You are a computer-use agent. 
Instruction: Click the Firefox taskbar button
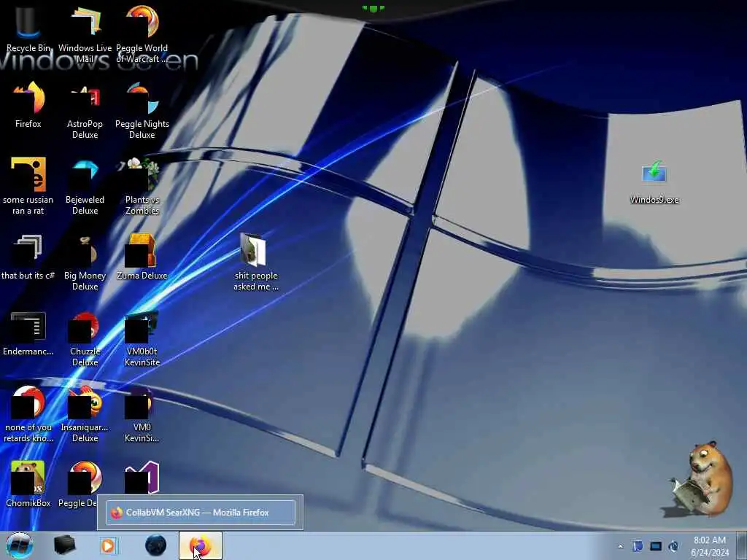pos(201,545)
